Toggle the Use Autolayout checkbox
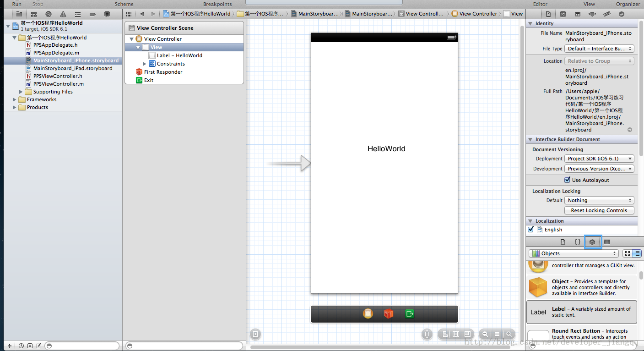Image resolution: width=644 pixels, height=351 pixels. coord(568,180)
